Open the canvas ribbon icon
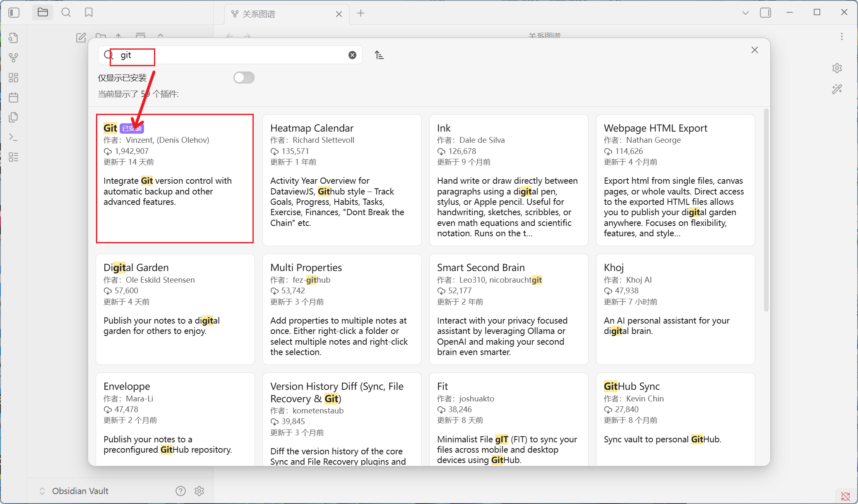The width and height of the screenshot is (858, 504). click(14, 77)
